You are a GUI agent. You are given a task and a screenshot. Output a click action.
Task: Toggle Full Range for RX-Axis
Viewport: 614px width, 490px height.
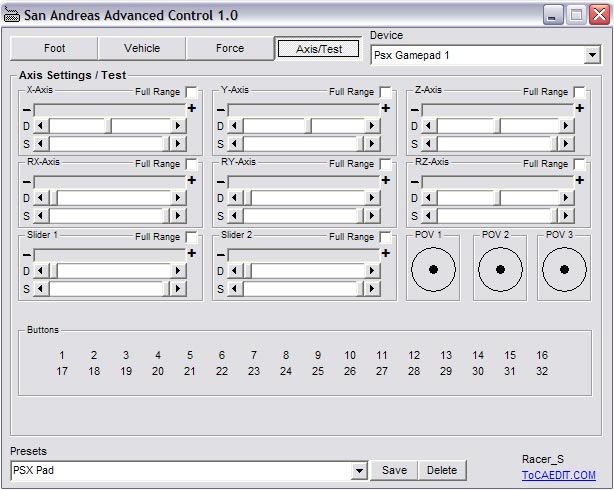tap(191, 164)
